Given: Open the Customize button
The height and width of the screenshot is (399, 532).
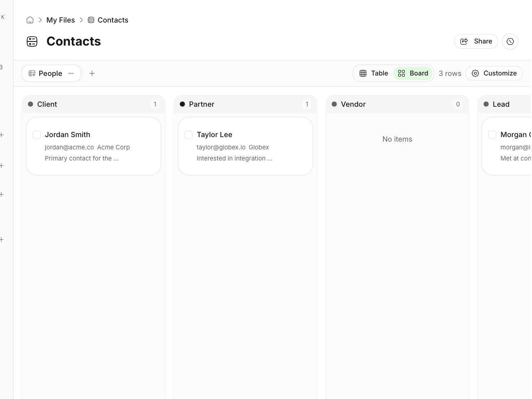Looking at the screenshot, I should pos(494,73).
